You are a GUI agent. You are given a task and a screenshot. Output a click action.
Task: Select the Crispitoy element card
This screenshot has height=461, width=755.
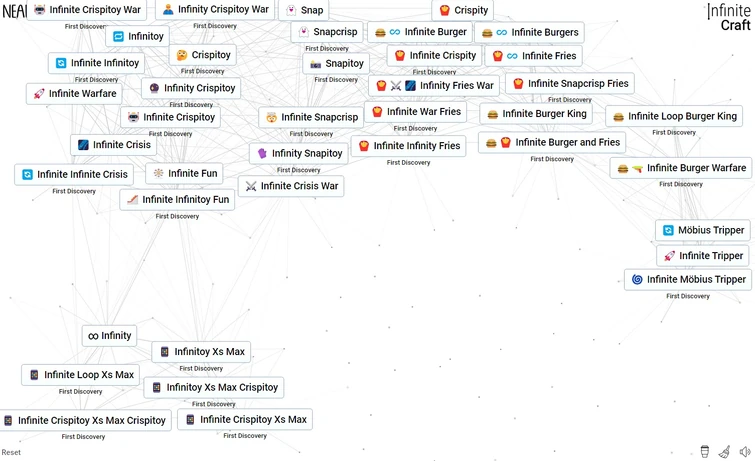click(203, 55)
